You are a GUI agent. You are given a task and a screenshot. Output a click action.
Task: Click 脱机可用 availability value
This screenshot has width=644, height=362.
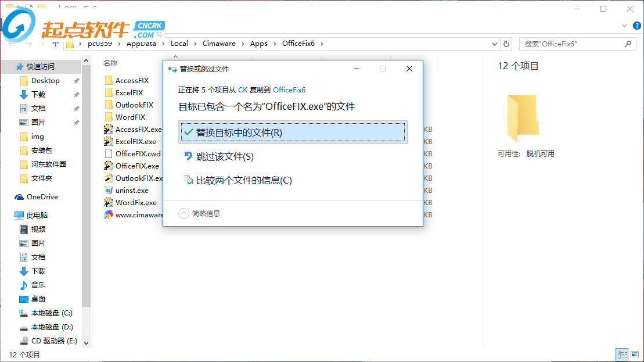click(541, 153)
